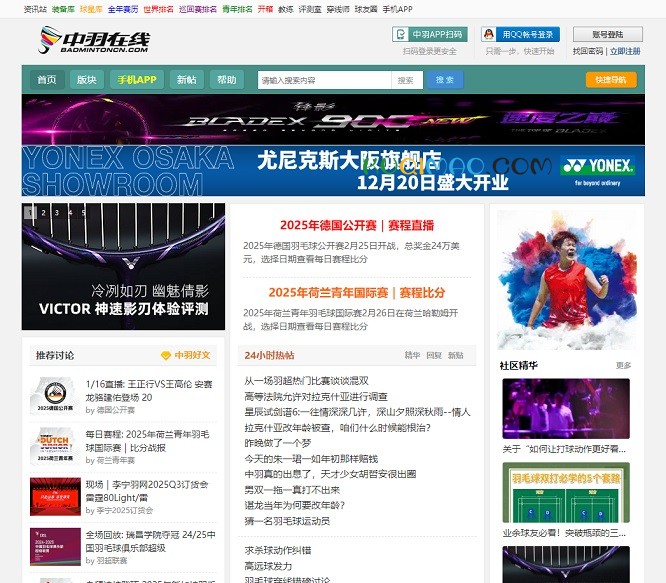
Task: Click the 账号登陆 button
Action: (x=608, y=34)
